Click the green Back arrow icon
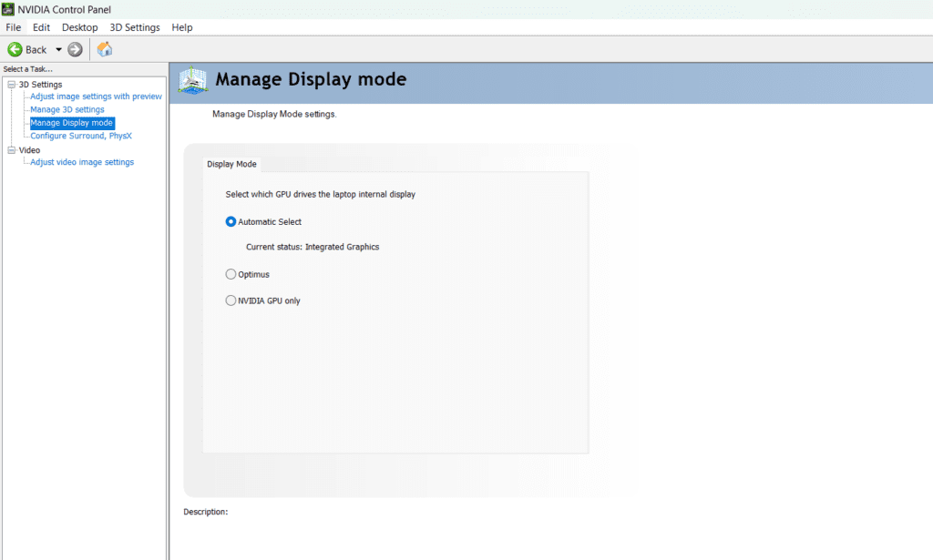The height and width of the screenshot is (560, 933). tap(15, 49)
